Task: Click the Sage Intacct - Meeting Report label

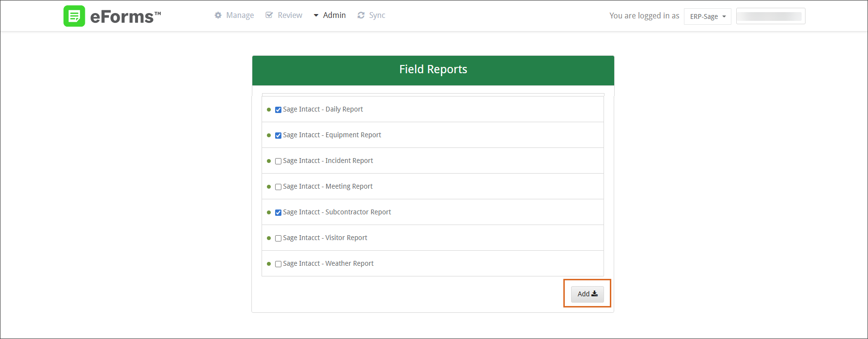Action: pyautogui.click(x=328, y=186)
